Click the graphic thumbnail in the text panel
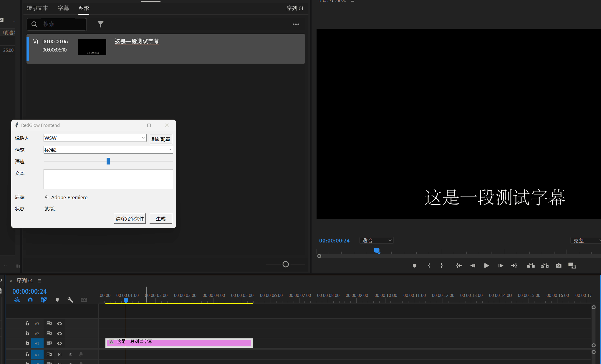 92,47
